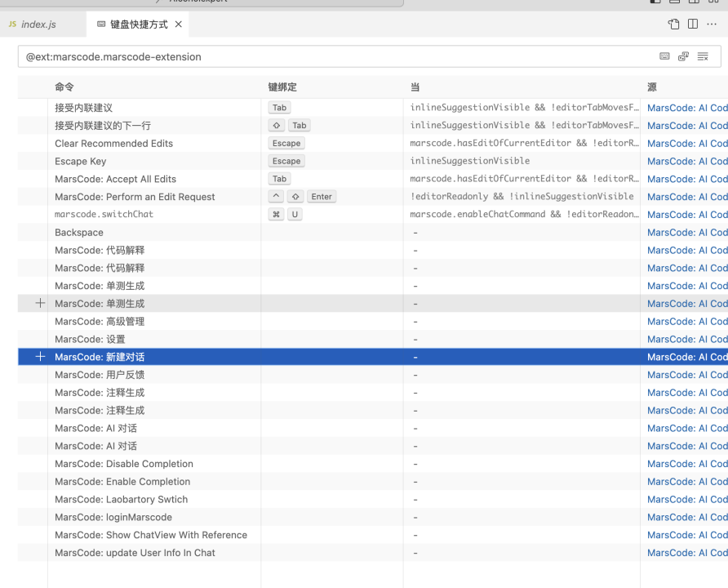The width and height of the screenshot is (728, 588).
Task: Focus the @ext:marscode search field
Action: tap(326, 57)
